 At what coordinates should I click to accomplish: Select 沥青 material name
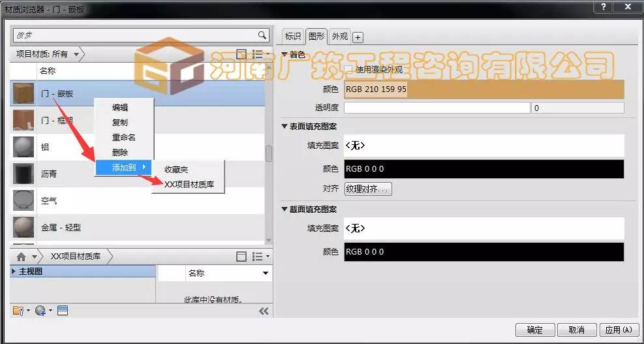point(48,174)
